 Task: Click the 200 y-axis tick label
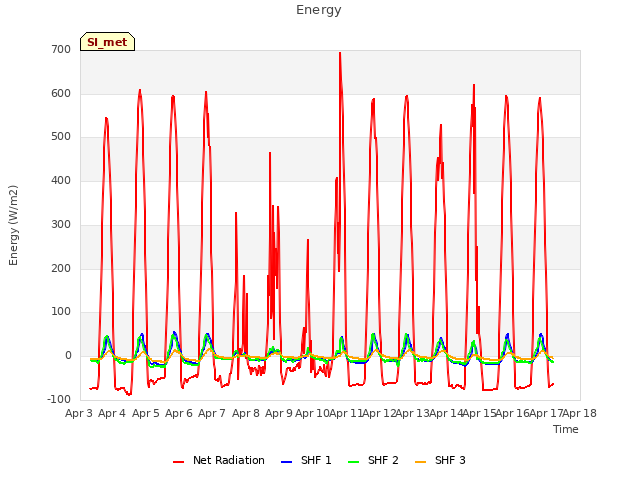pyautogui.click(x=61, y=269)
